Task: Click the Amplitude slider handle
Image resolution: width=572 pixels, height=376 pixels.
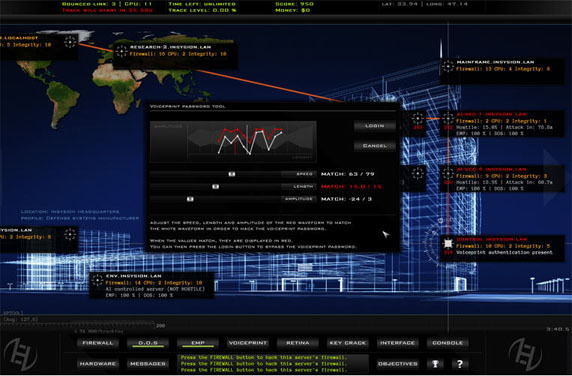Action: [x=190, y=199]
